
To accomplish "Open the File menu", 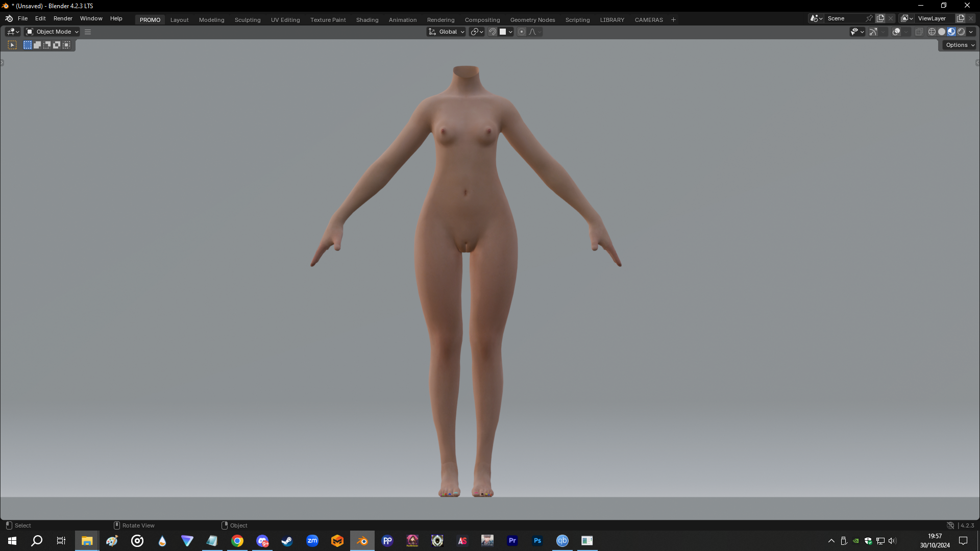I will 22,18.
